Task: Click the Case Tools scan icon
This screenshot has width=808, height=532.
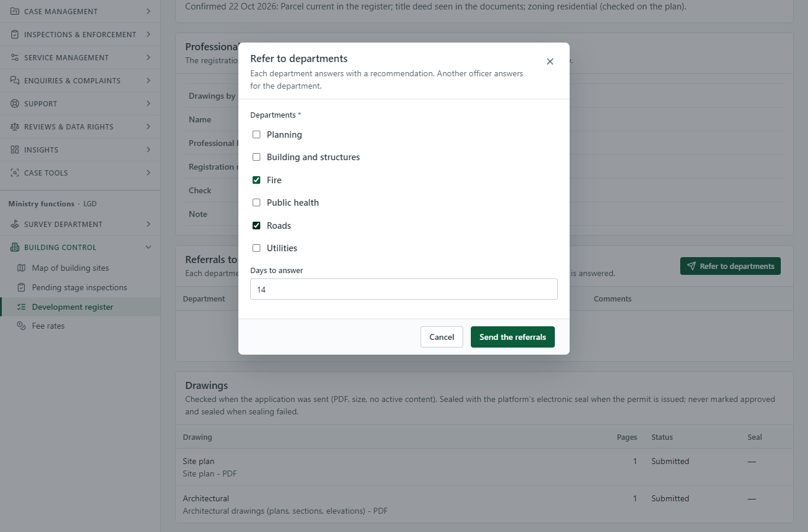Action: click(x=15, y=173)
